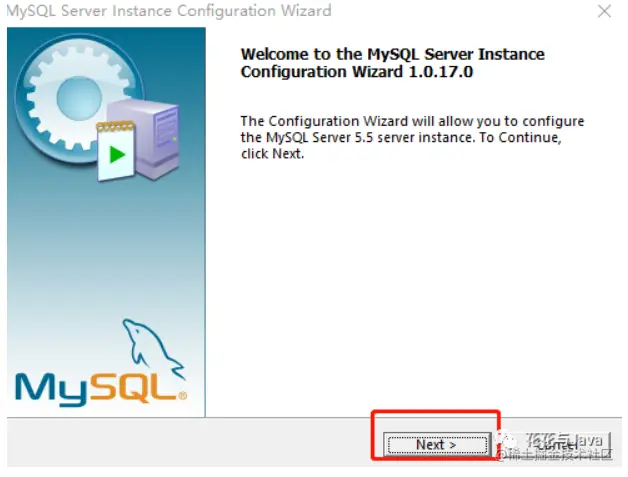Click the "Configuration Wizard will allow you" description text
This screenshot has width=628, height=477.
(412, 137)
